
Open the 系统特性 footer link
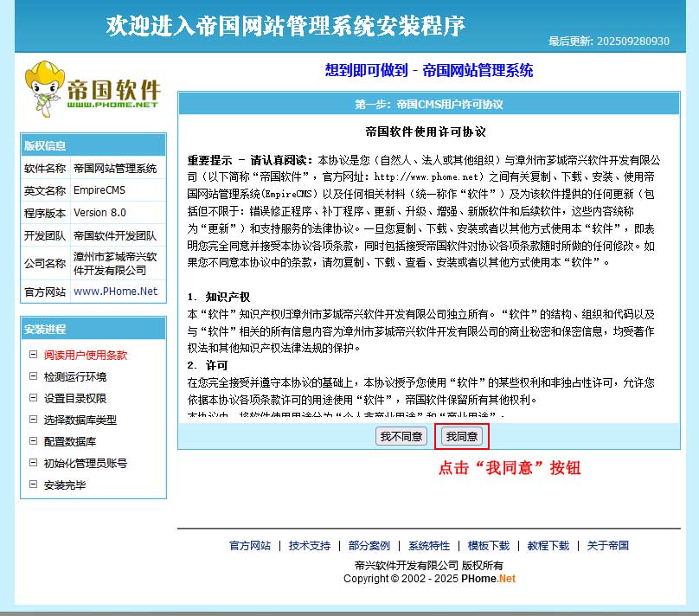click(429, 546)
